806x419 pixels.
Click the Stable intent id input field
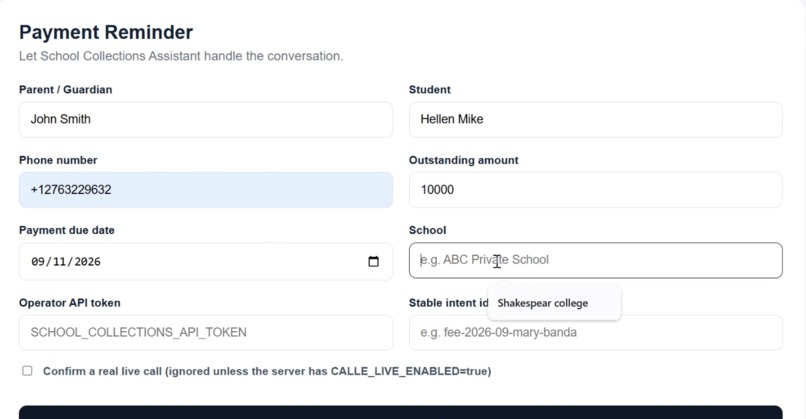coord(595,332)
